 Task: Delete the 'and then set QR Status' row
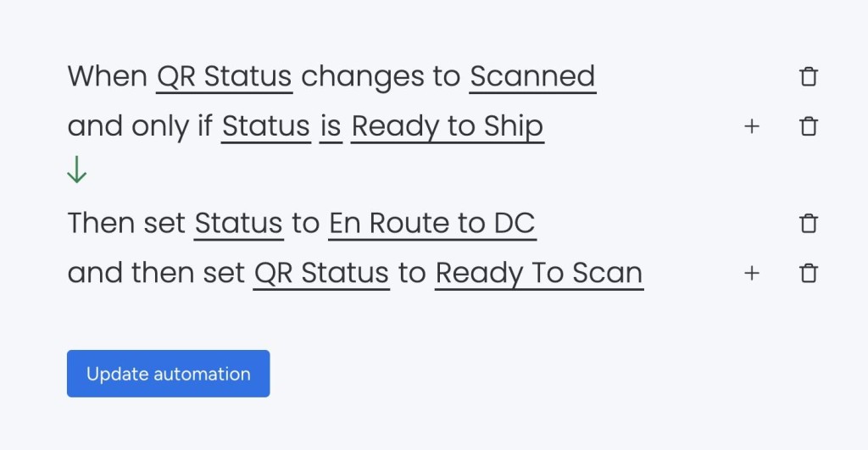tap(809, 274)
